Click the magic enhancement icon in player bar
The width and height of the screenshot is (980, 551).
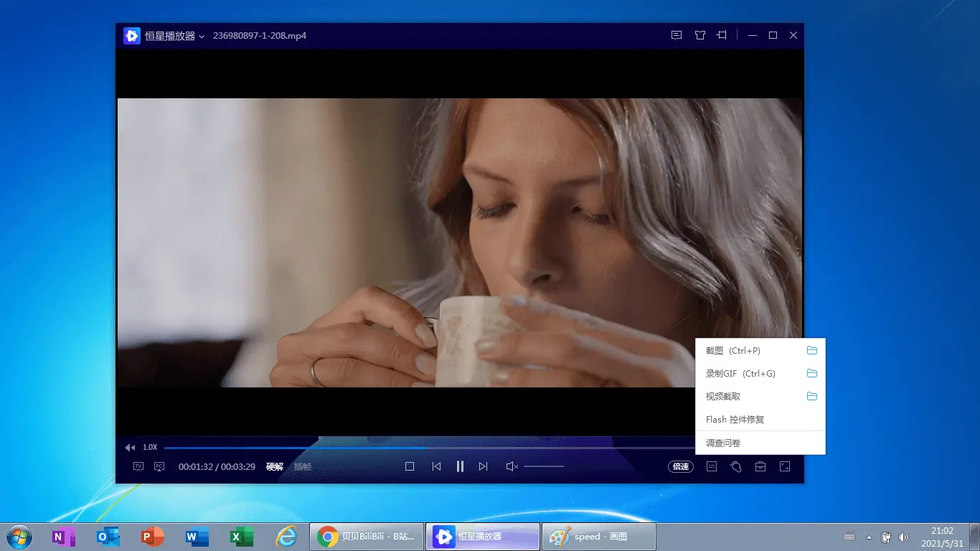pos(735,466)
